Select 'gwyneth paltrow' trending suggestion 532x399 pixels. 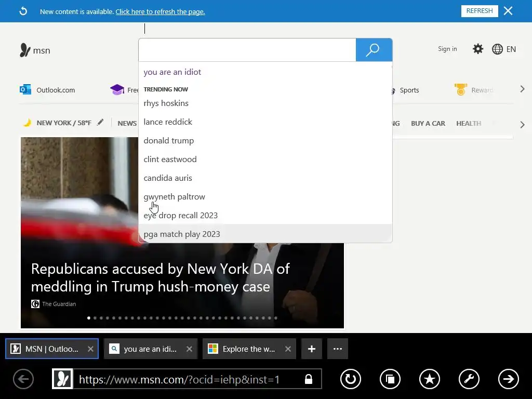(265, 197)
